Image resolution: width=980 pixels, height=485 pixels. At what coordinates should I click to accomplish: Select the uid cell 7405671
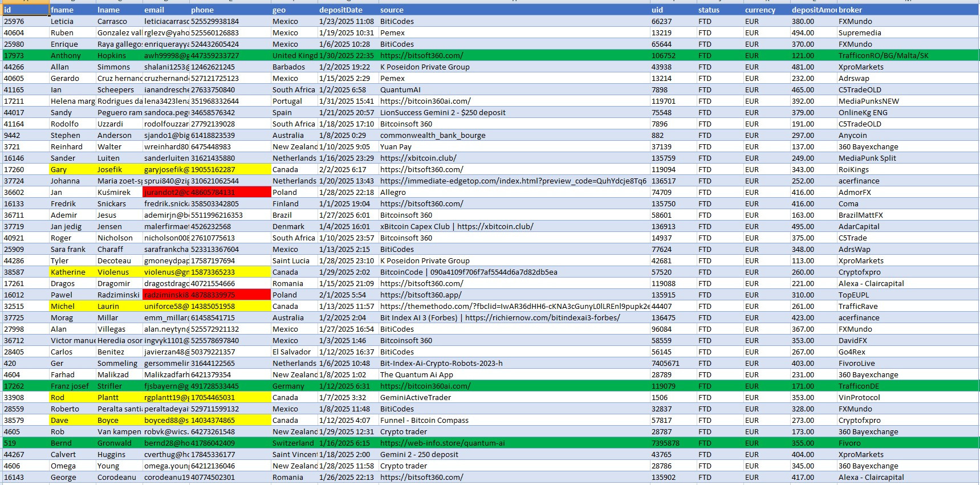665,363
